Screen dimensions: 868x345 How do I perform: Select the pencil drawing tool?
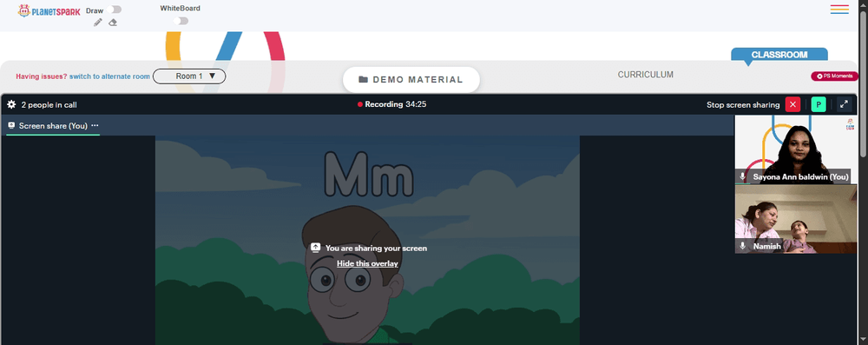(x=98, y=23)
